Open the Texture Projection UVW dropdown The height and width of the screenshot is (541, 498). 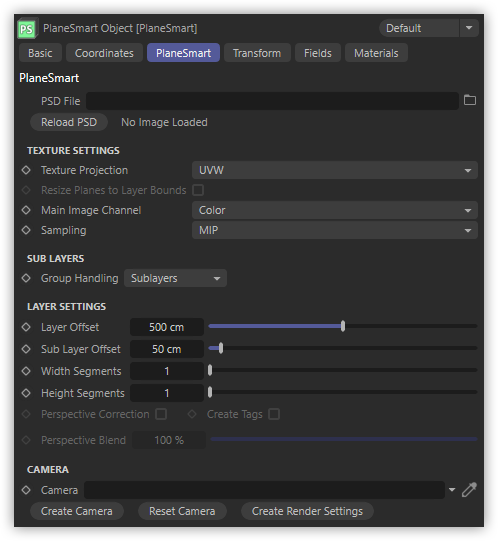coord(335,170)
